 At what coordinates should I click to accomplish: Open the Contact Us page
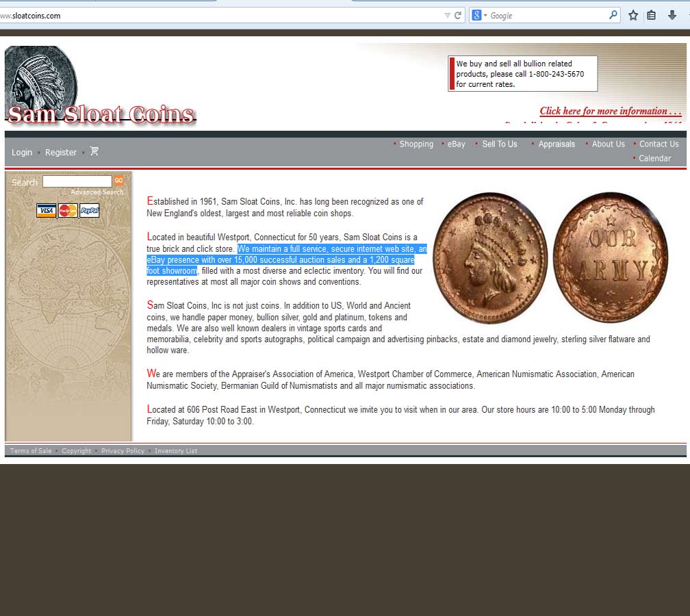pos(659,144)
